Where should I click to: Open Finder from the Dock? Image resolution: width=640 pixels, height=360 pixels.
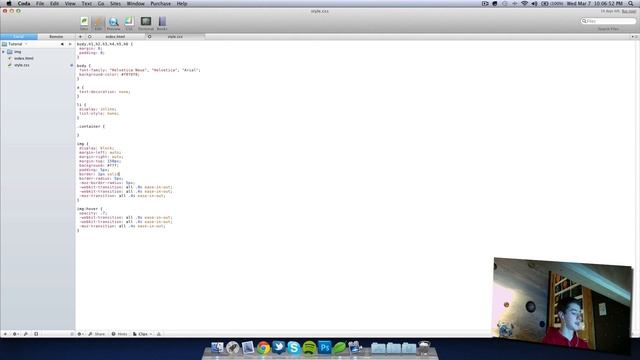(217, 348)
